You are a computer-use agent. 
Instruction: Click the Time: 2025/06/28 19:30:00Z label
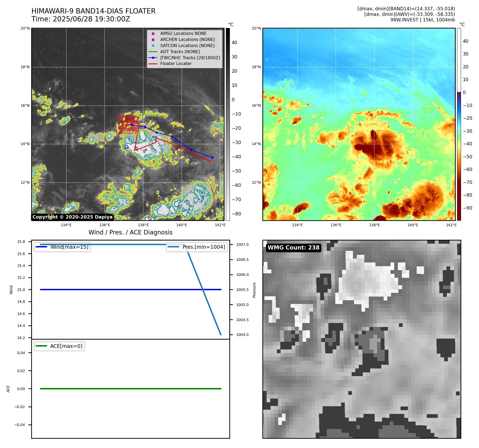pos(81,19)
